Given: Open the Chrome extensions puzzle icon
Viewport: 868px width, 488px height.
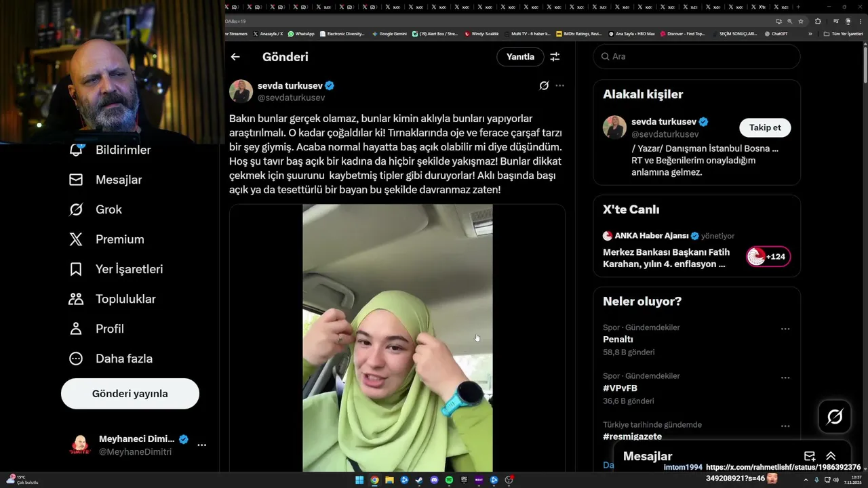Looking at the screenshot, I should tap(818, 21).
